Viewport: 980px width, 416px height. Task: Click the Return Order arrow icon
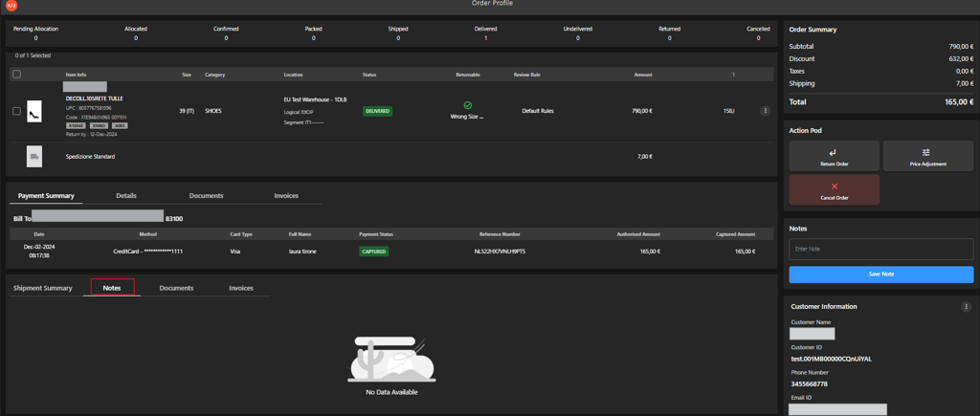click(x=832, y=152)
